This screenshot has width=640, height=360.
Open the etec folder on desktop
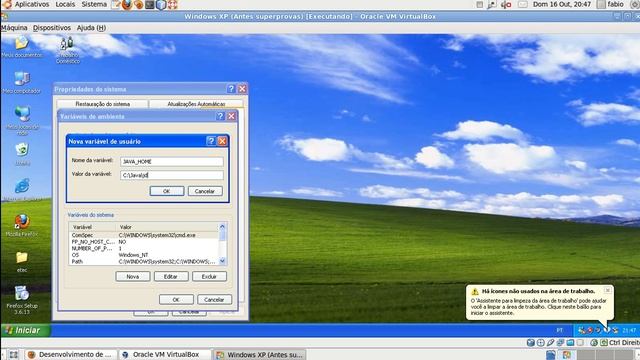tap(22, 261)
